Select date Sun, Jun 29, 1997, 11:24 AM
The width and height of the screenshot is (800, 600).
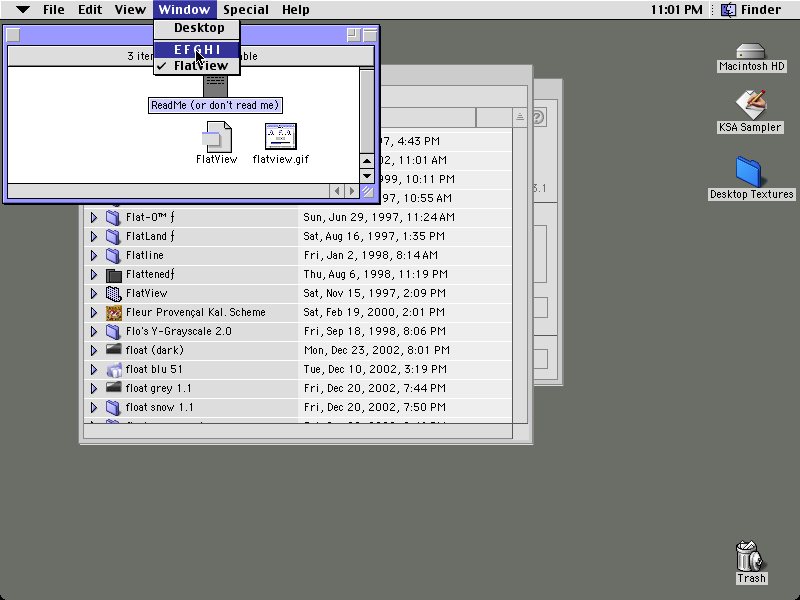coord(379,217)
